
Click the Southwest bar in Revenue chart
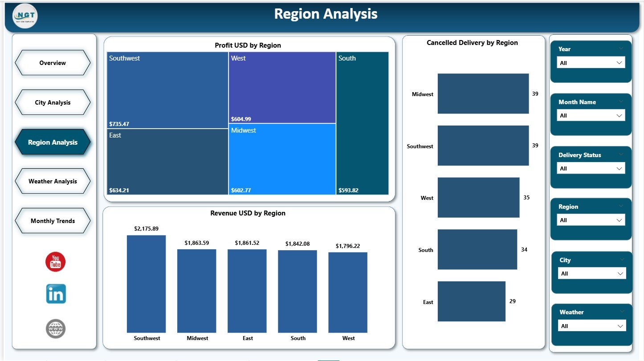click(146, 284)
